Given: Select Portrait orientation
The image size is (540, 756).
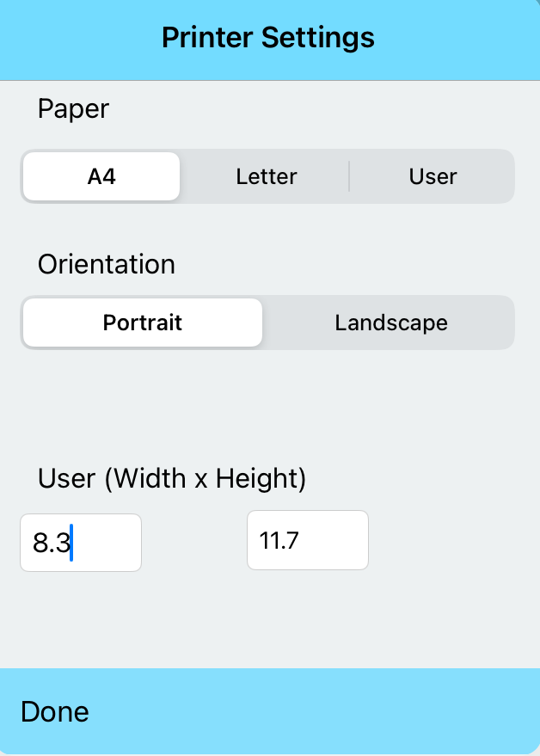Looking at the screenshot, I should click(x=142, y=323).
